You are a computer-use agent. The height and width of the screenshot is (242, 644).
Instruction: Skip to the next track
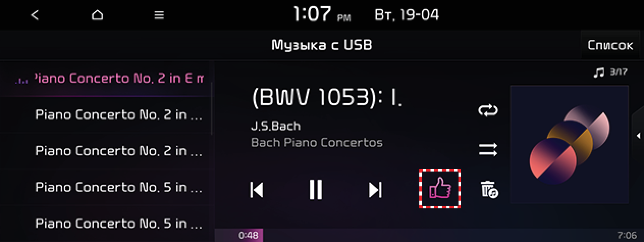point(375,189)
